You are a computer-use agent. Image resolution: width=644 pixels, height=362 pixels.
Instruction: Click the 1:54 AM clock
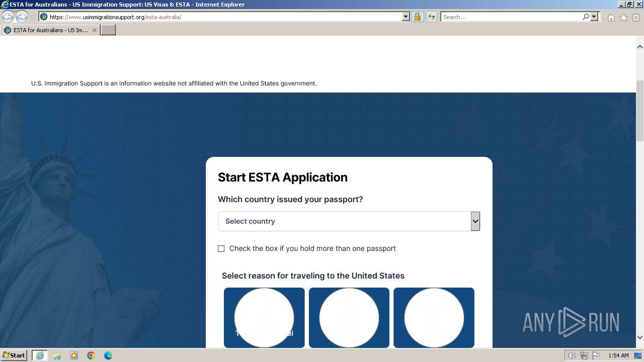[x=618, y=355]
